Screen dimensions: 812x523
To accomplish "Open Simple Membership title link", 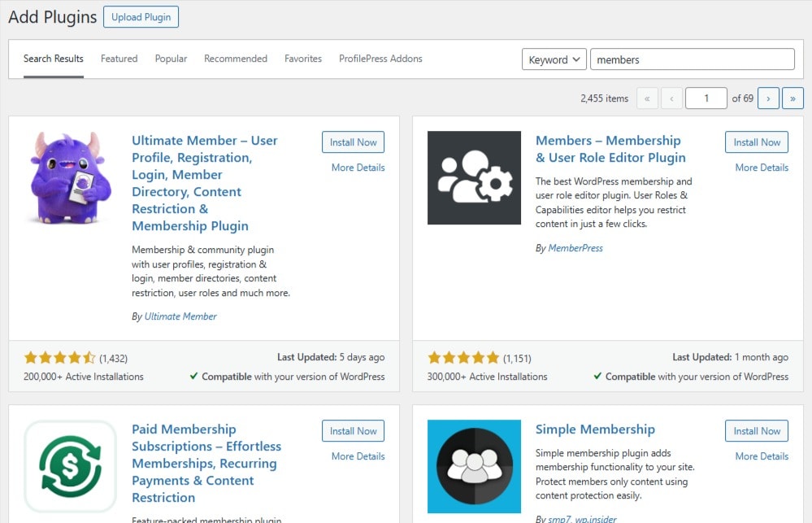I will click(x=595, y=429).
